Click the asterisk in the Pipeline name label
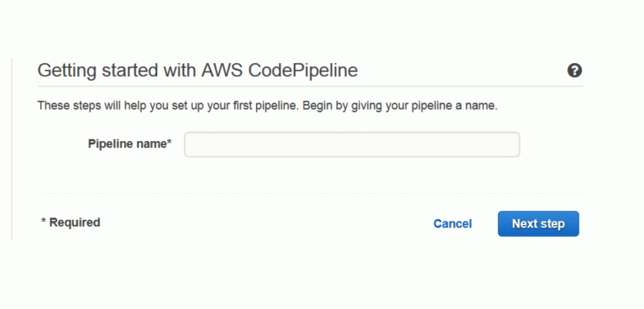644x309 pixels. click(169, 142)
